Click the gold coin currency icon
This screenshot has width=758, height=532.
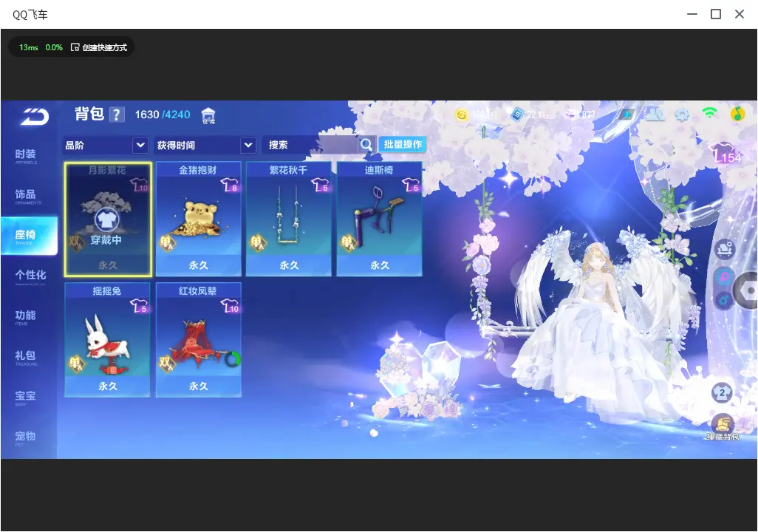[462, 115]
